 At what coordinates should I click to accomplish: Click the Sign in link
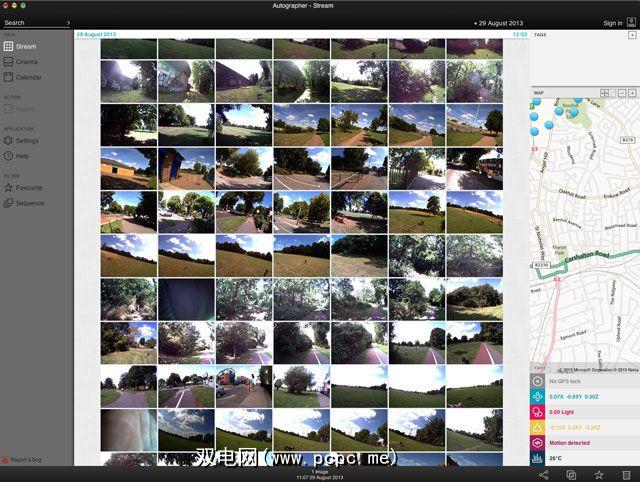point(612,22)
